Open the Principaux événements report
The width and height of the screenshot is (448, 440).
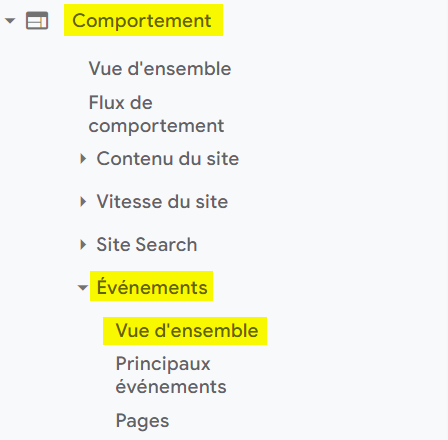tap(171, 375)
